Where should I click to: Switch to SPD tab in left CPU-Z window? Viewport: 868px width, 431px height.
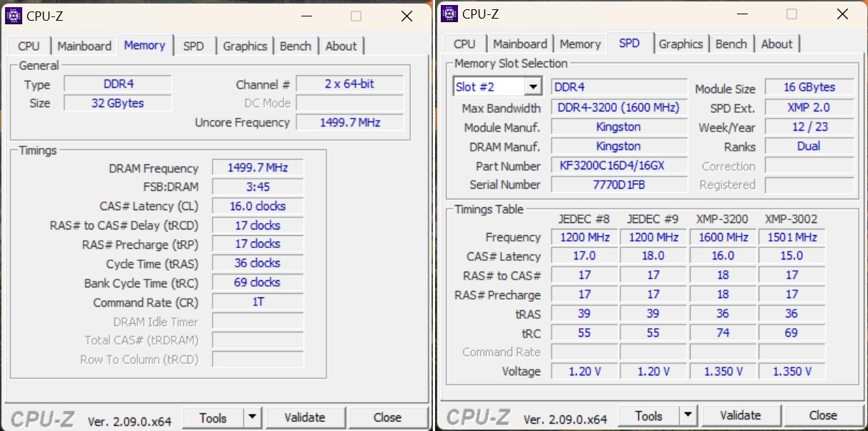click(x=193, y=46)
